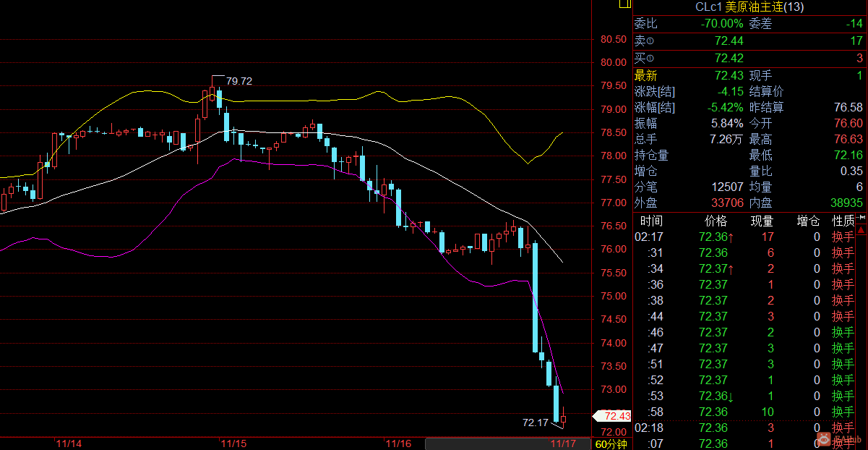868x450 pixels.
Task: Click the 持仓量 label
Action: [x=652, y=155]
